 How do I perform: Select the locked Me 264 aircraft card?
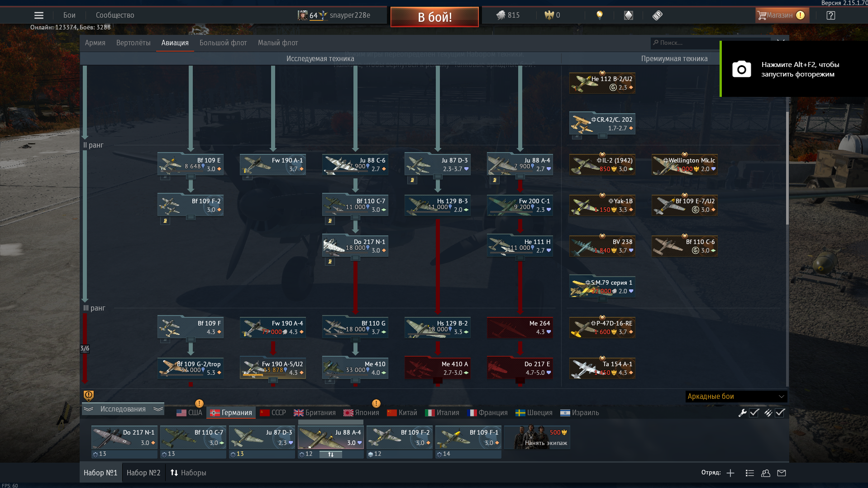click(520, 327)
